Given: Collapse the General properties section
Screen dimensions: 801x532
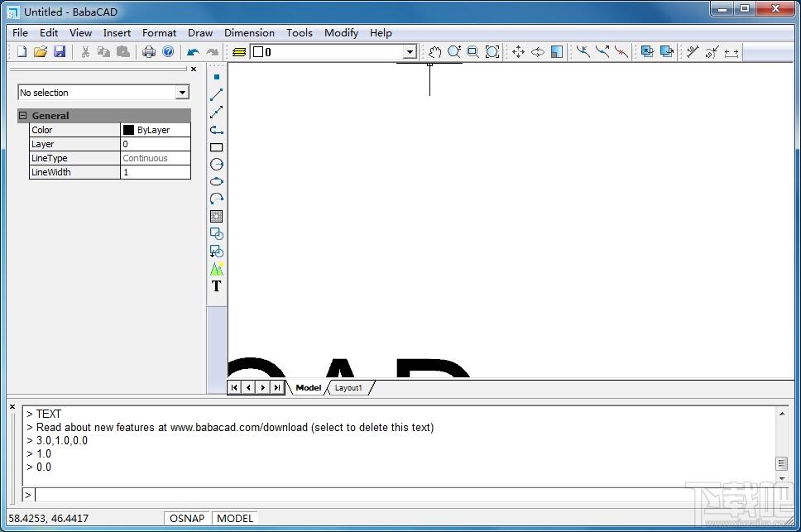Looking at the screenshot, I should click(x=23, y=115).
